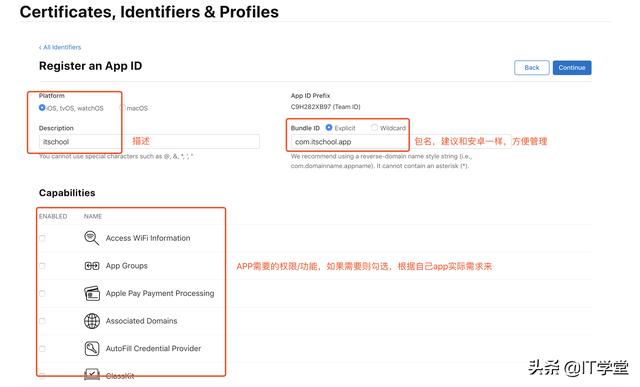
Task: Click the Apple Pay Payment Processing icon
Action: (x=92, y=294)
